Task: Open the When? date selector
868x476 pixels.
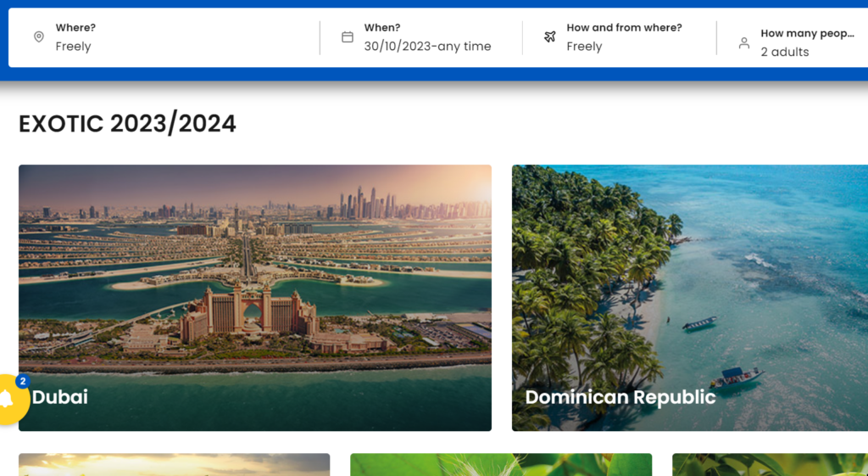Action: click(x=420, y=37)
